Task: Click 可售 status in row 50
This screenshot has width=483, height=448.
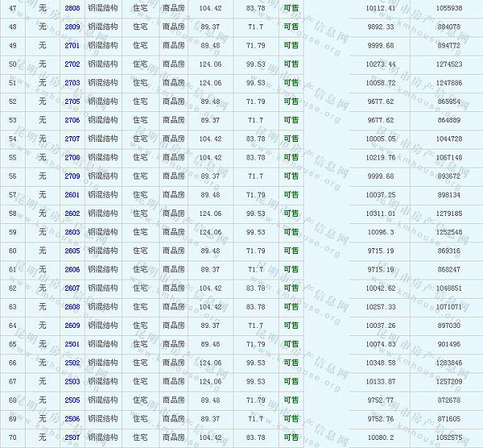Action: click(291, 64)
